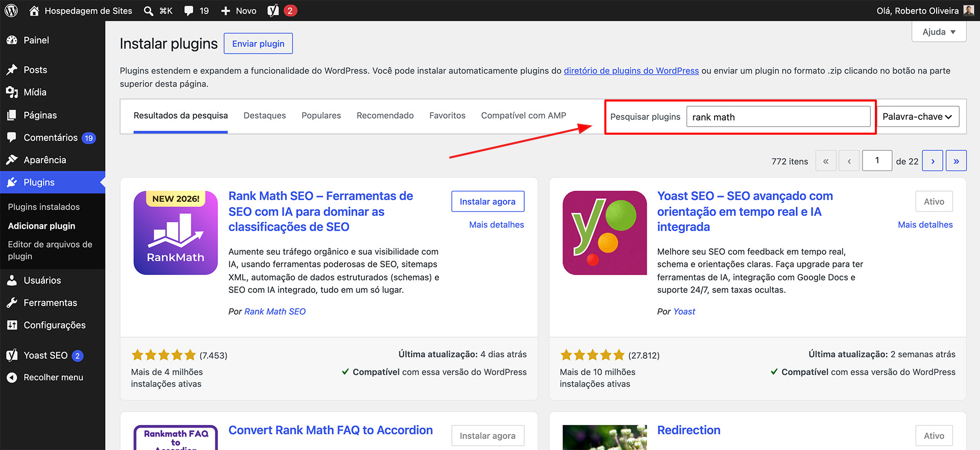Click the Posts pin icon
Screen dimensions: 980x450
pos(12,70)
